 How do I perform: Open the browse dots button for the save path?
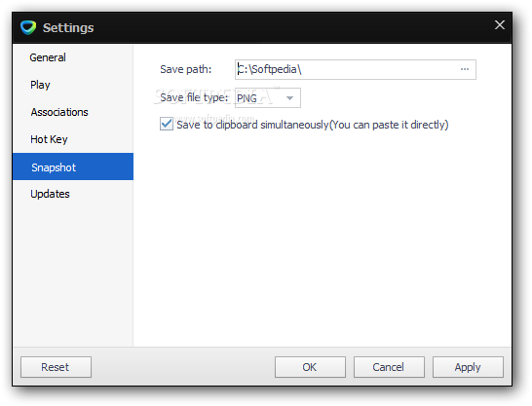coord(465,69)
